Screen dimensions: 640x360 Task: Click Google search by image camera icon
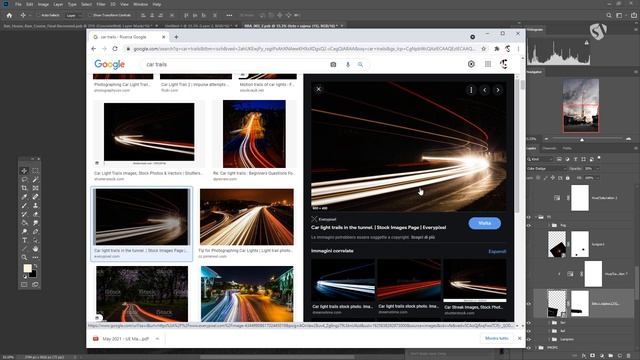coord(333,64)
